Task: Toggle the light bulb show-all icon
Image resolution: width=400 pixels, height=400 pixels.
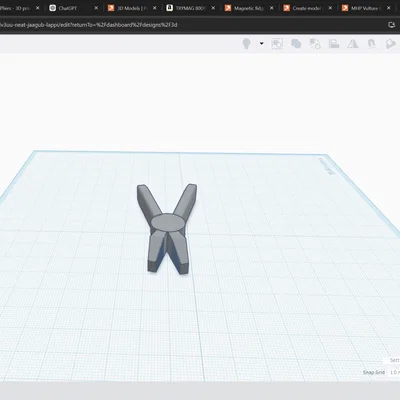Action: 246,44
